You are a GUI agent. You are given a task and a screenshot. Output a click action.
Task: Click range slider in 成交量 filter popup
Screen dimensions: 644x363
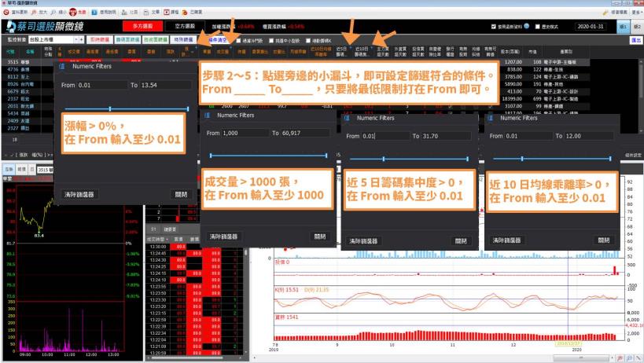[268, 156]
